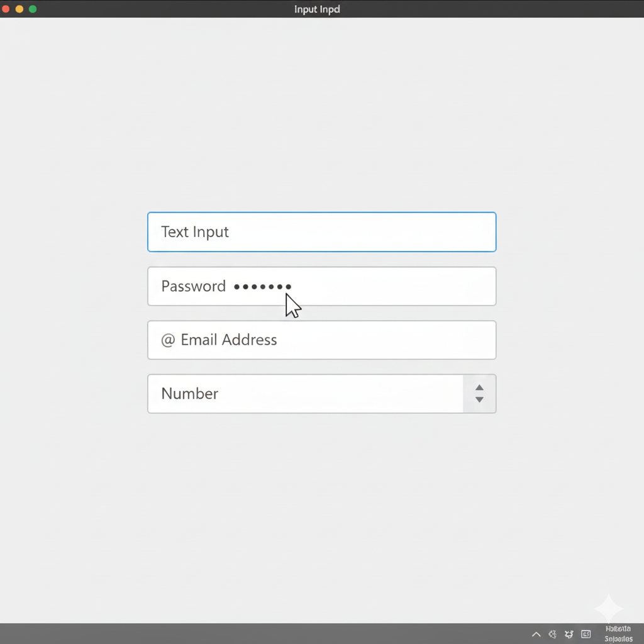Decrement the Number field with the down arrow

click(479, 399)
